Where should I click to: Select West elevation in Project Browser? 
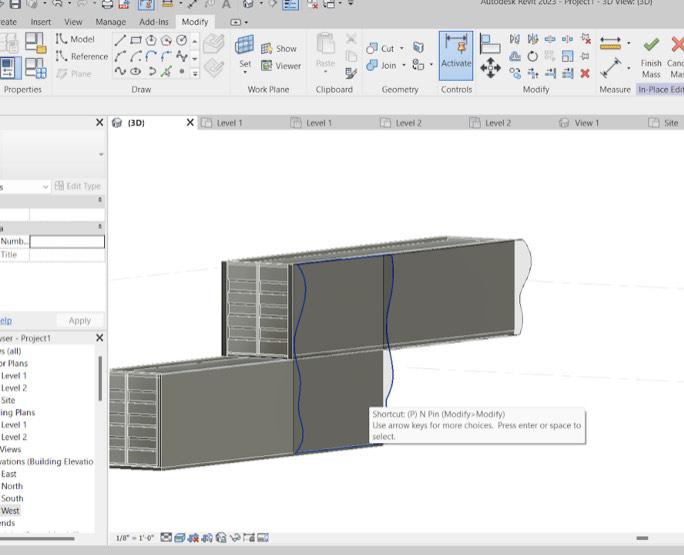coord(10,510)
